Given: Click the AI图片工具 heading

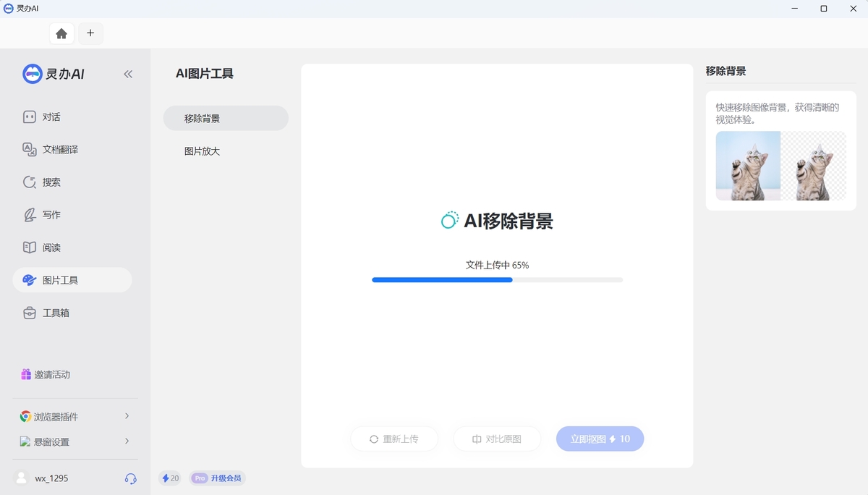Looking at the screenshot, I should [205, 73].
